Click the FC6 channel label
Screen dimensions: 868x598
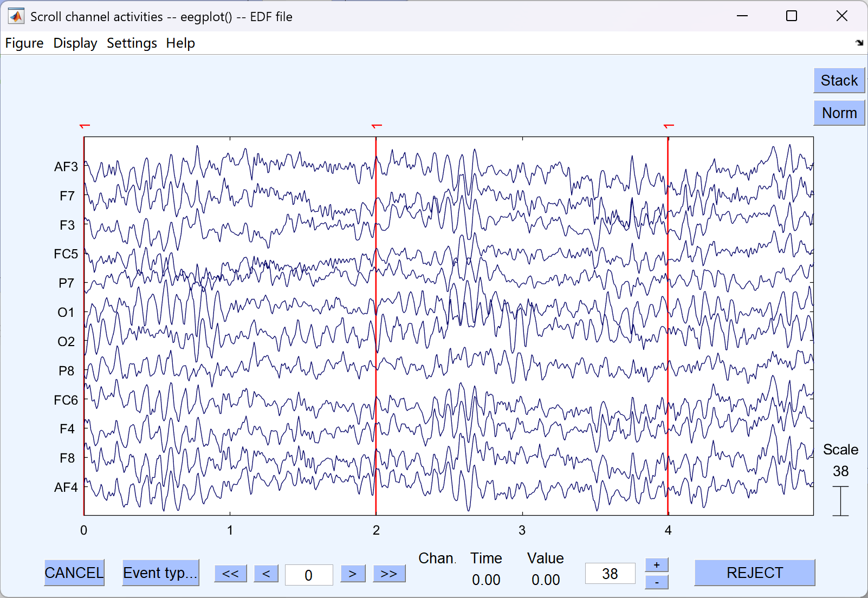pos(66,400)
